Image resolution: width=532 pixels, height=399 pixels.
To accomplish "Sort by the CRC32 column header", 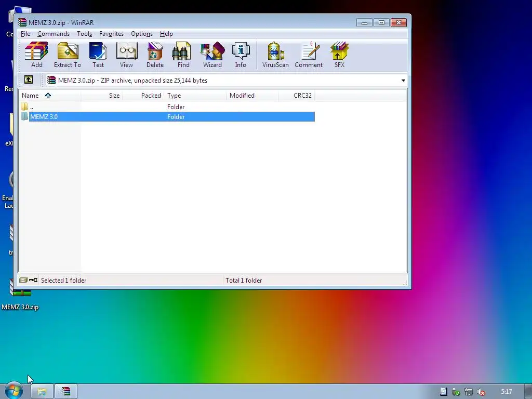I will 297,96.
